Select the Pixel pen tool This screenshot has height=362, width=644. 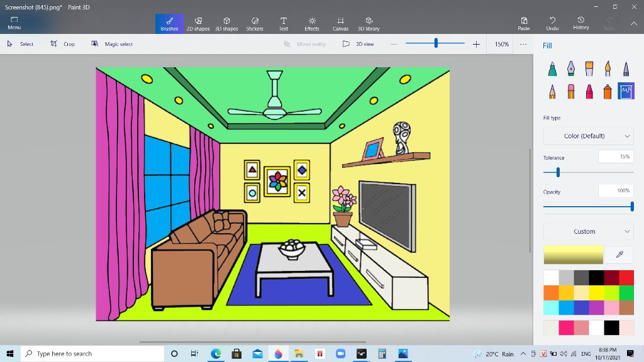[626, 69]
